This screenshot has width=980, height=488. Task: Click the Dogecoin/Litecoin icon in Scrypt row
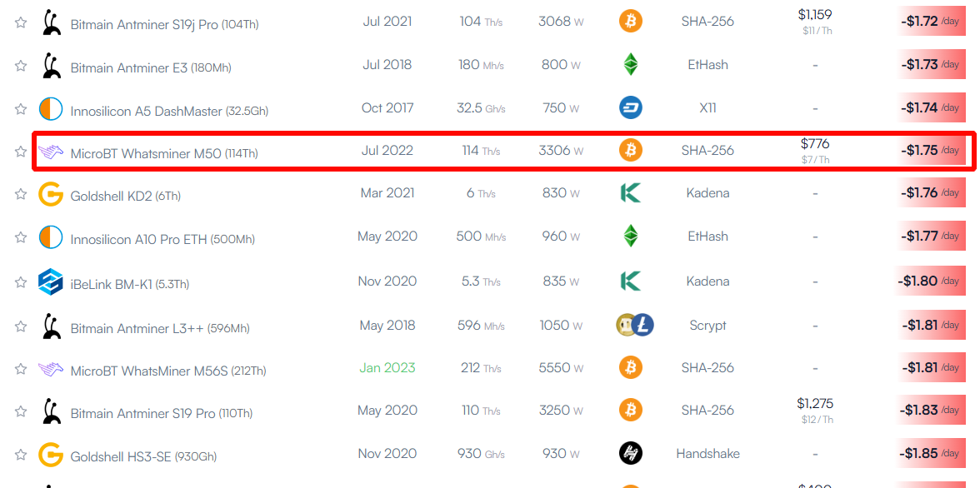[634, 325]
